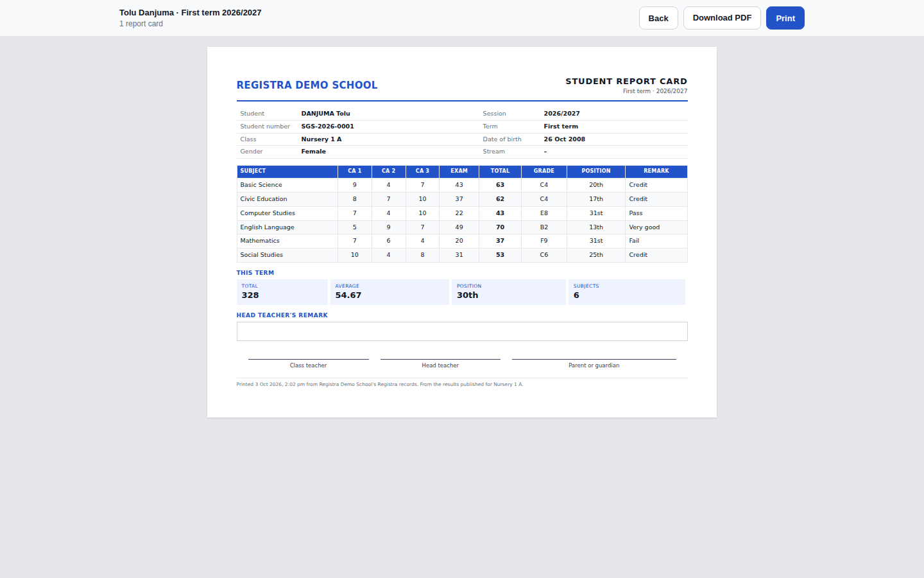
Task: Click the Head Teacher's Remark box
Action: click(x=462, y=331)
